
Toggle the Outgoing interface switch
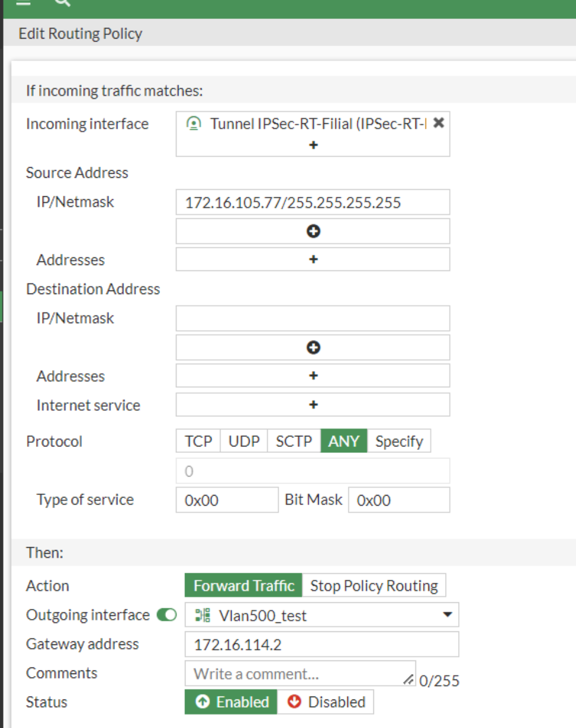(167, 615)
